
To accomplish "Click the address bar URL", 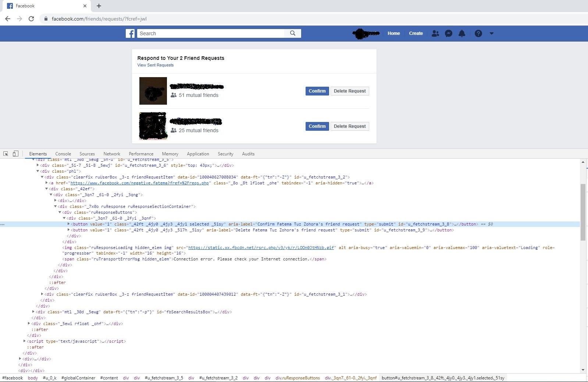I will (99, 19).
